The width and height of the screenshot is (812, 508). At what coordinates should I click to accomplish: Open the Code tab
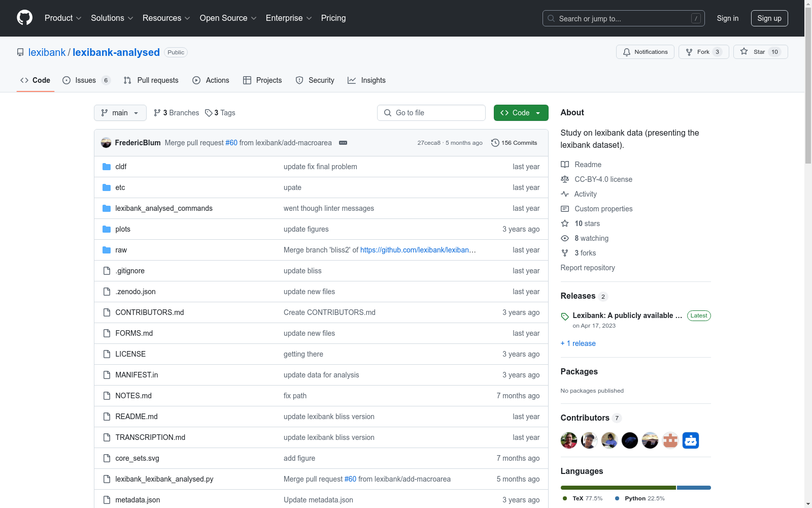36,80
